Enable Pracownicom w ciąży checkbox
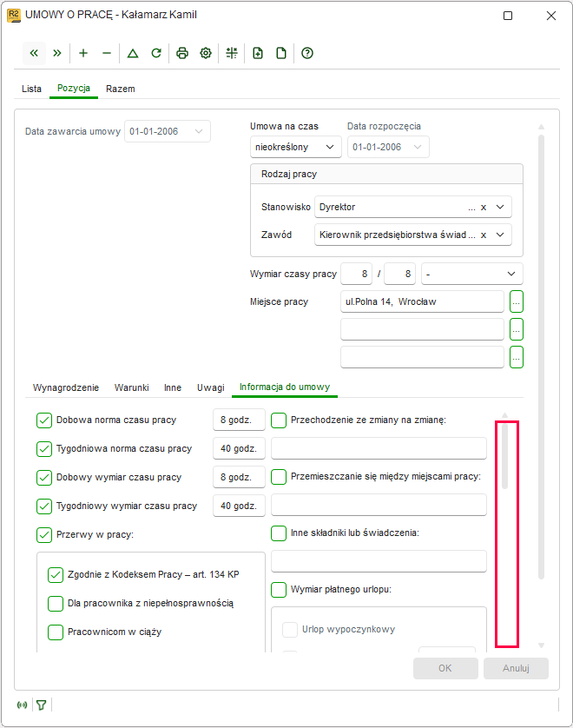The height and width of the screenshot is (728, 573). pos(56,632)
